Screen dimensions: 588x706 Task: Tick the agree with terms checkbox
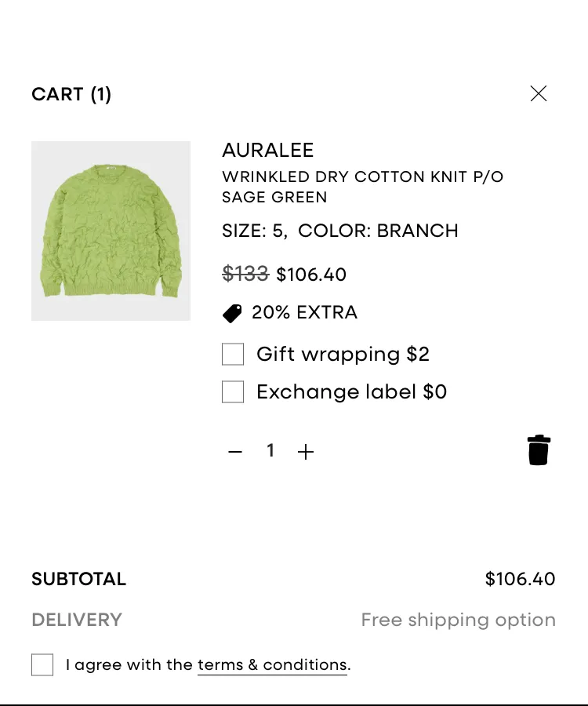[x=42, y=664]
